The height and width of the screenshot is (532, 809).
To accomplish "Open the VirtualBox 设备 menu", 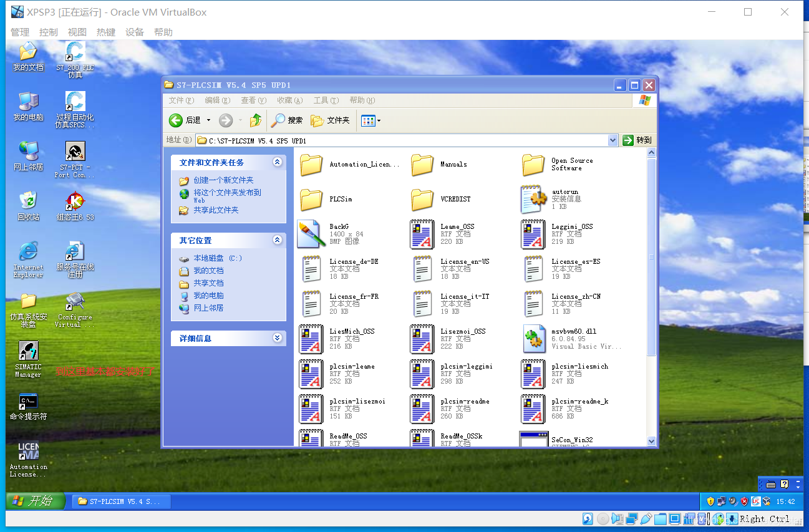I will pyautogui.click(x=134, y=32).
